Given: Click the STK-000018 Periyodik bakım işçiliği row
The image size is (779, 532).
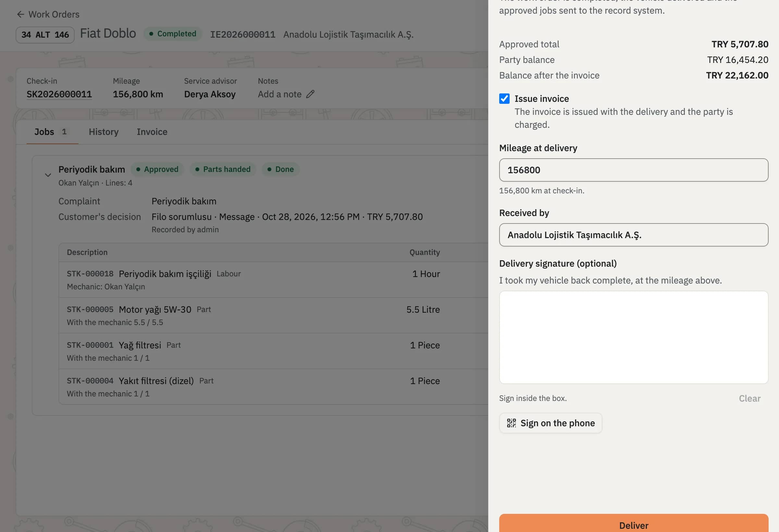Looking at the screenshot, I should pyautogui.click(x=273, y=280).
